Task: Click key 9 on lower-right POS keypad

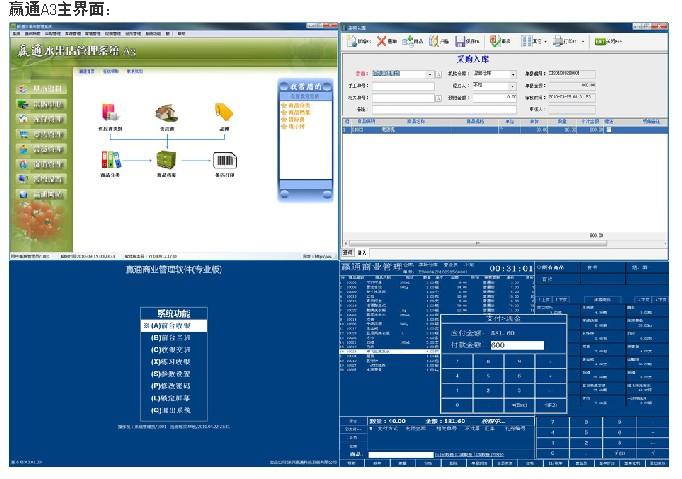Action: (x=619, y=422)
